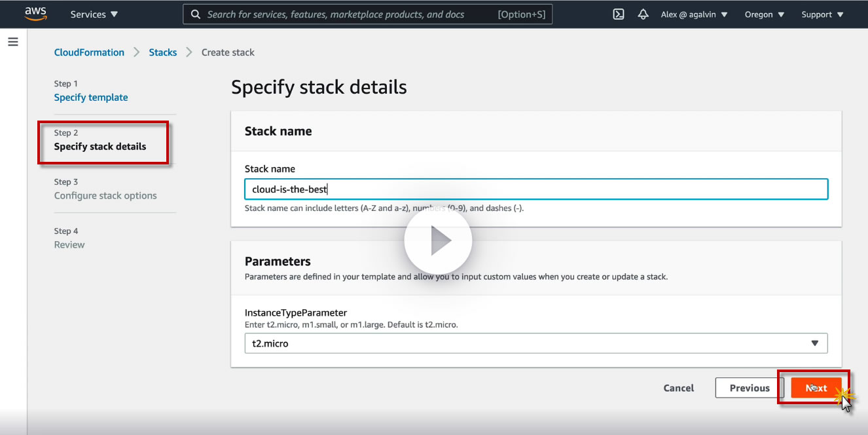
Task: Open the CloudShell terminal icon
Action: pyautogui.click(x=618, y=14)
